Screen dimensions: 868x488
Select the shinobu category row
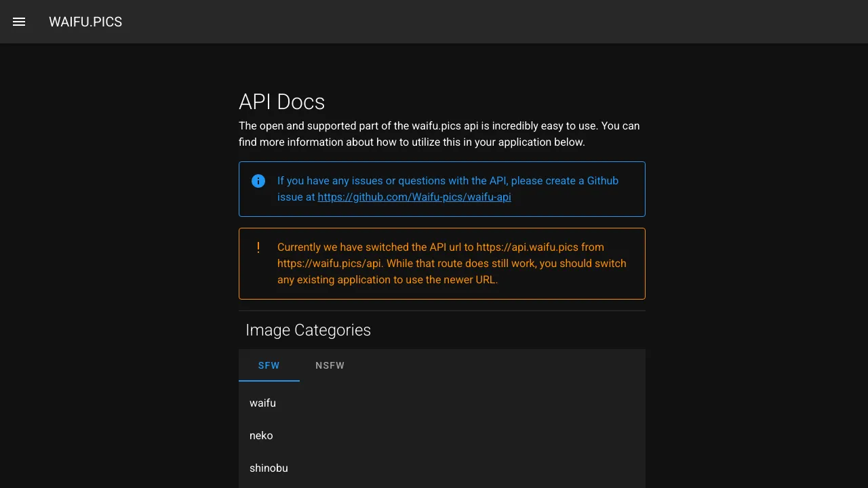pos(442,468)
